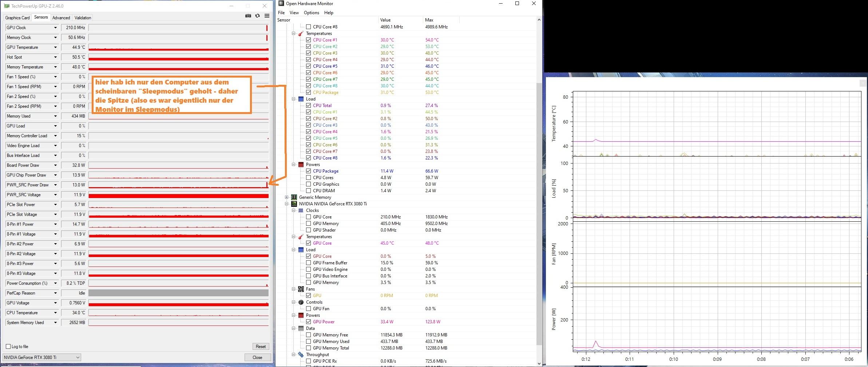Collapse the CPU Temperatures tree node
The image size is (868, 367).
(x=294, y=33)
